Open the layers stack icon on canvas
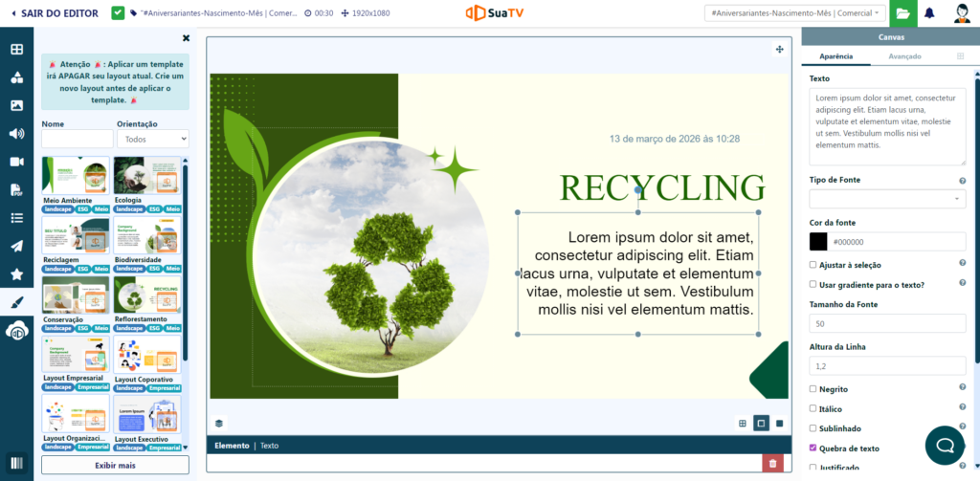Image resolution: width=980 pixels, height=481 pixels. click(219, 423)
